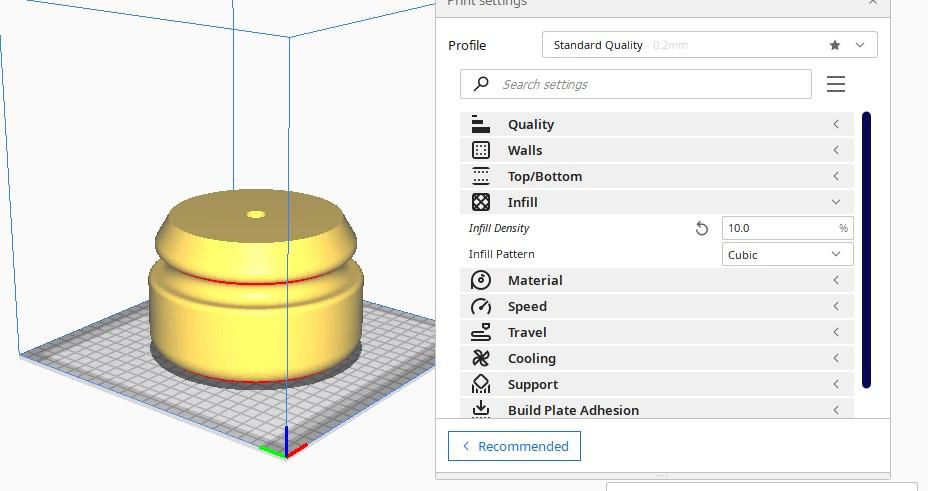
Task: Collapse the Infill section chevron
Action: (836, 202)
